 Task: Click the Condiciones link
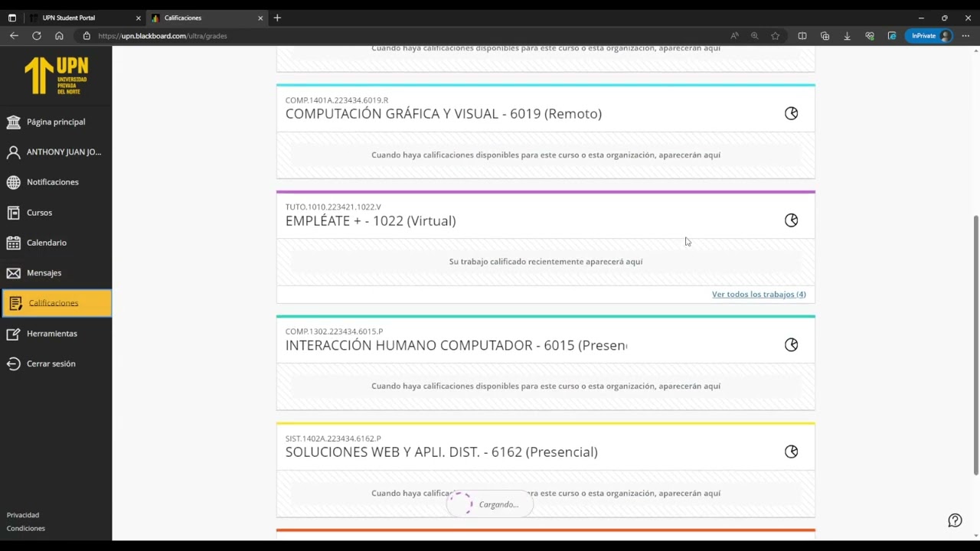click(26, 528)
